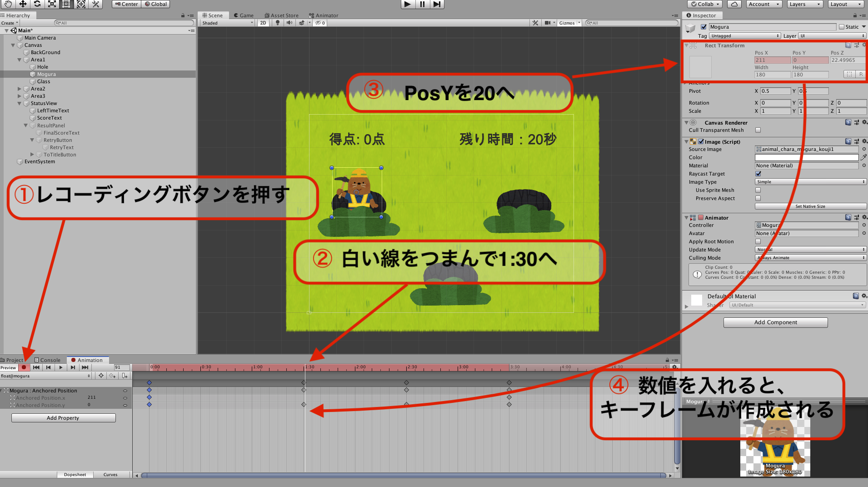This screenshot has width=868, height=487.
Task: Open the cloud services icon
Action: [x=734, y=4]
